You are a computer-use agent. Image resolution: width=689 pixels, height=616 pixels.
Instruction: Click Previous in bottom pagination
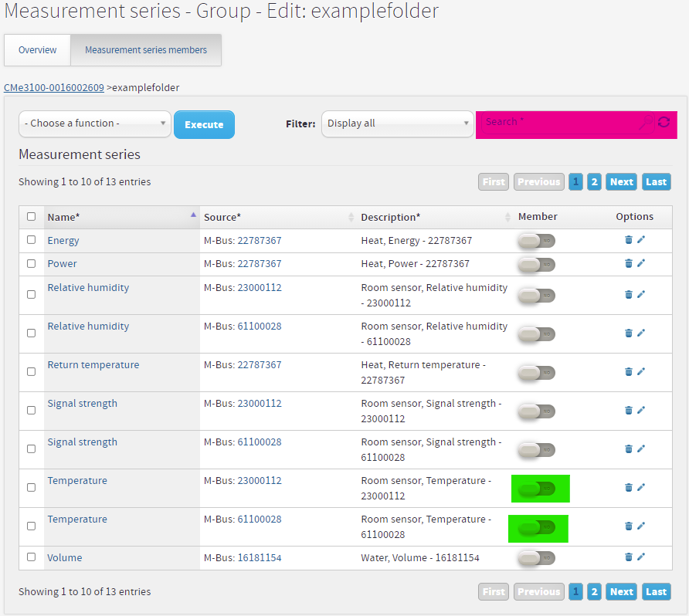(538, 592)
